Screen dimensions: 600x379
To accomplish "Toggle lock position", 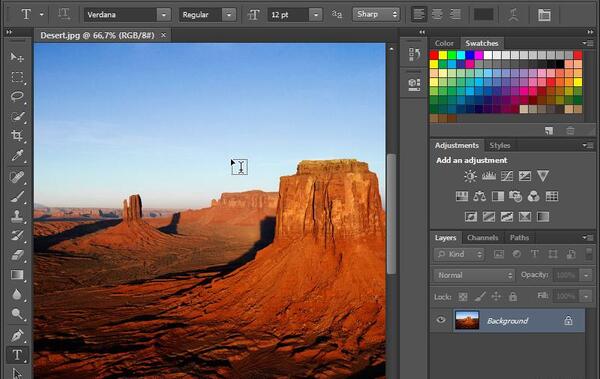I will [496, 297].
